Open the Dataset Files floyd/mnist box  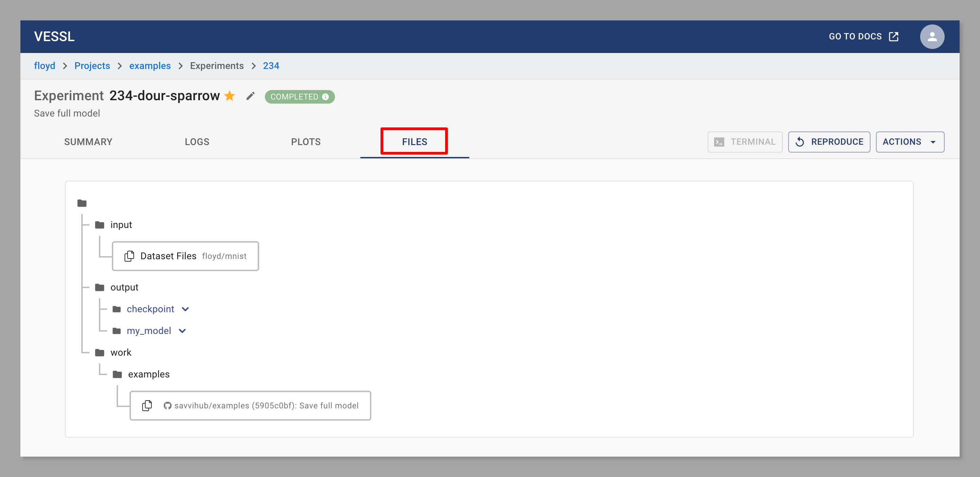[x=185, y=256]
